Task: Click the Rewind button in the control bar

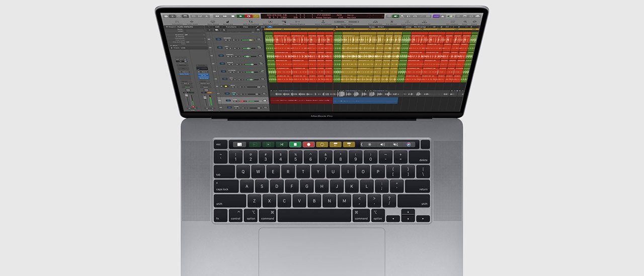Action: 217,16
